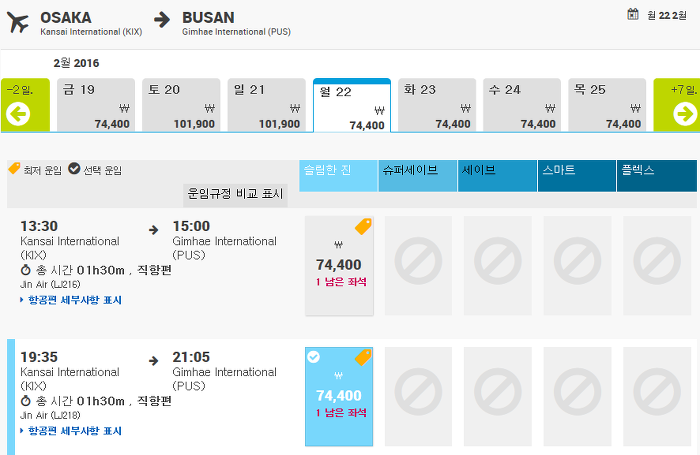Switch to the 토 20 date tab

(181, 105)
